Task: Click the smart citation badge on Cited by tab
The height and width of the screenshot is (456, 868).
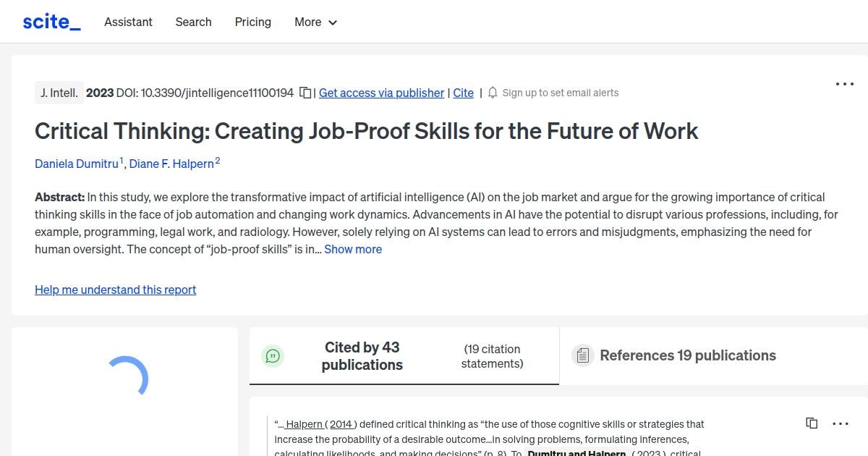Action: [x=273, y=355]
